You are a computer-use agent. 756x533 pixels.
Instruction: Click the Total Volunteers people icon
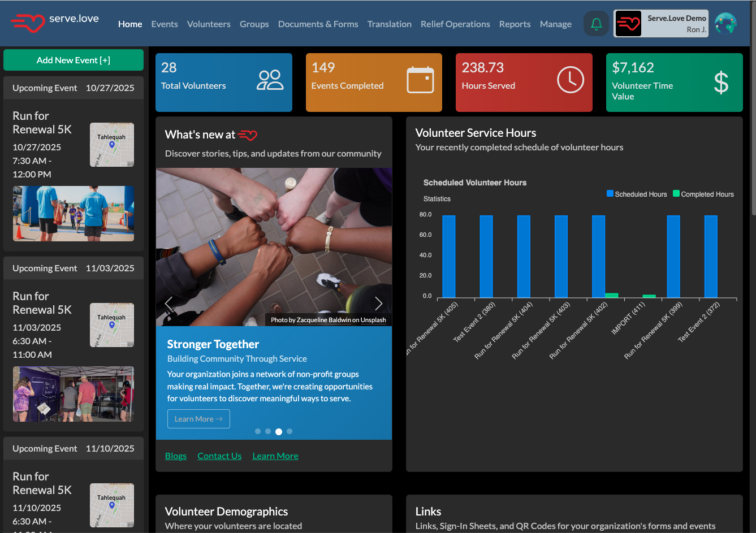[x=270, y=80]
